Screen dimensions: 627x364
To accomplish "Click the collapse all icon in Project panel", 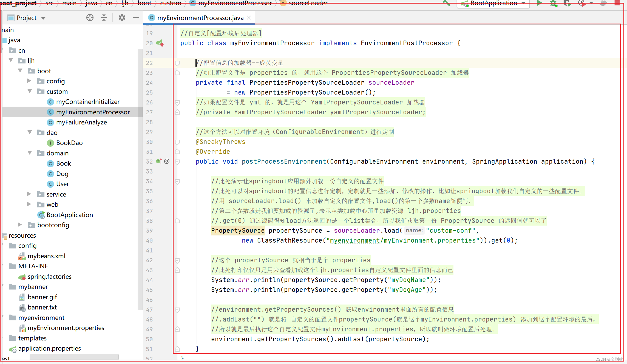I will click(x=104, y=18).
